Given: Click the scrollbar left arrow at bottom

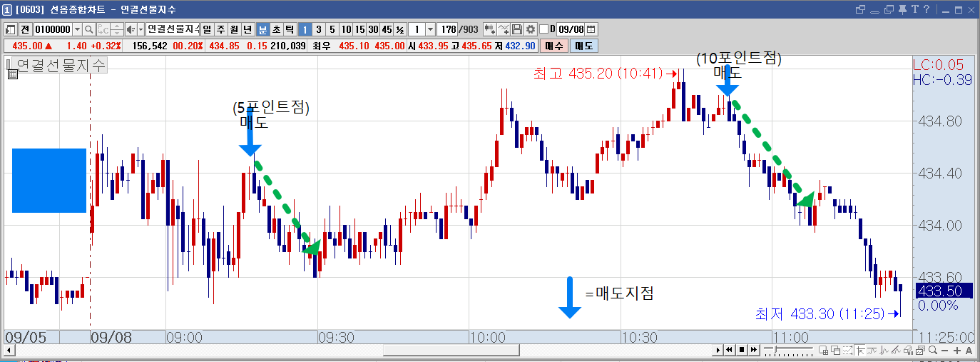Looking at the screenshot, I should 9,351.
